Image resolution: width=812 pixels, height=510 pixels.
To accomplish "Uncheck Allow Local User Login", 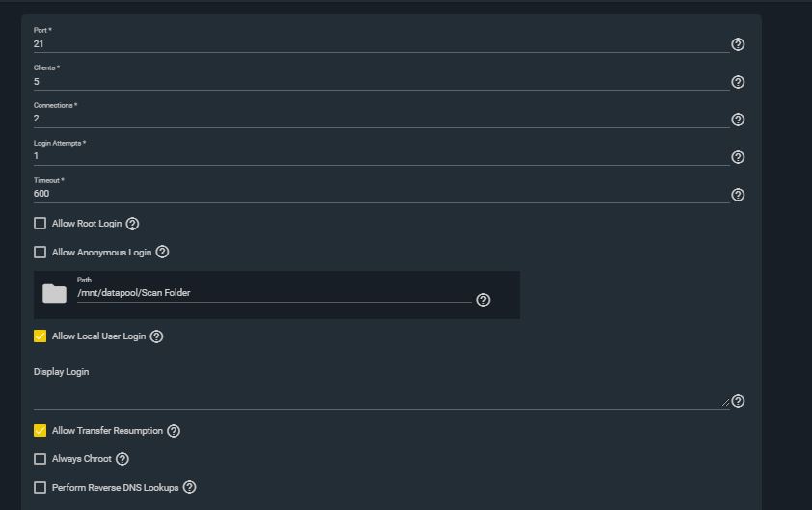I will [x=40, y=336].
